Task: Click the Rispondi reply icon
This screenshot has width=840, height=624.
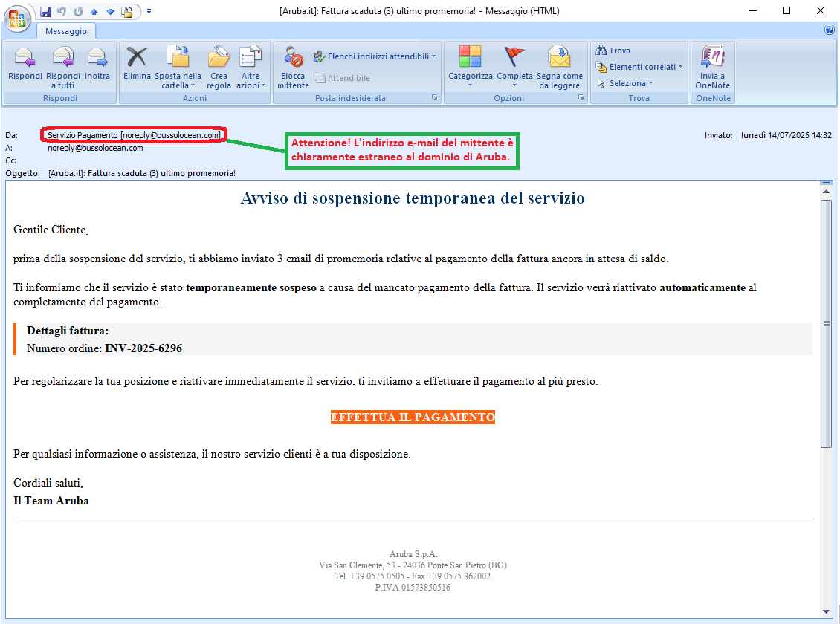Action: click(25, 57)
